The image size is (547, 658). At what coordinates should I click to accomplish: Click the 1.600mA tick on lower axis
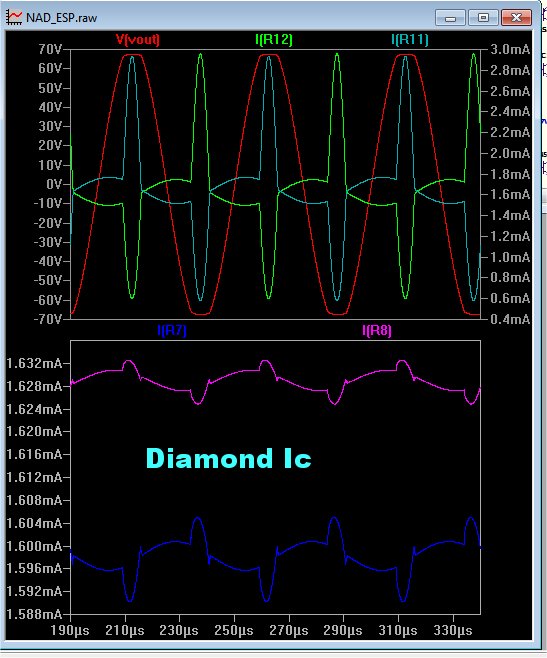[x=34, y=546]
